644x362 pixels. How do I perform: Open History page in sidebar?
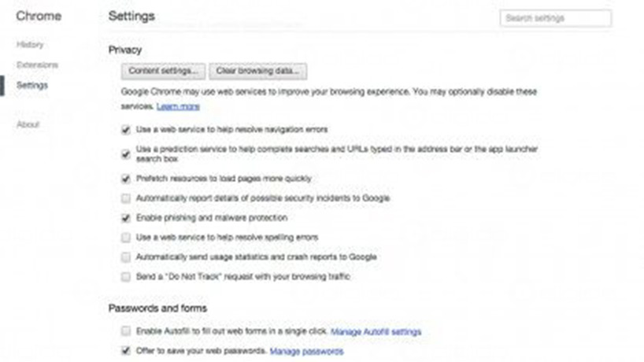point(30,45)
